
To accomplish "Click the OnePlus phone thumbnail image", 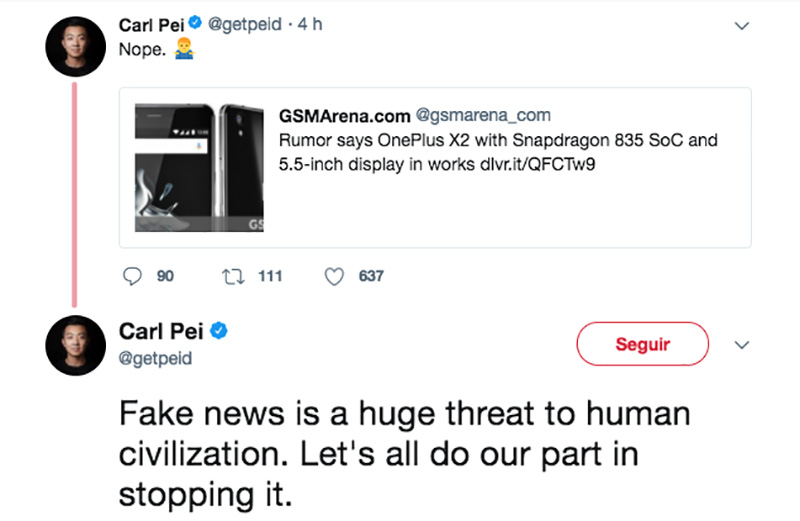I will [x=199, y=167].
